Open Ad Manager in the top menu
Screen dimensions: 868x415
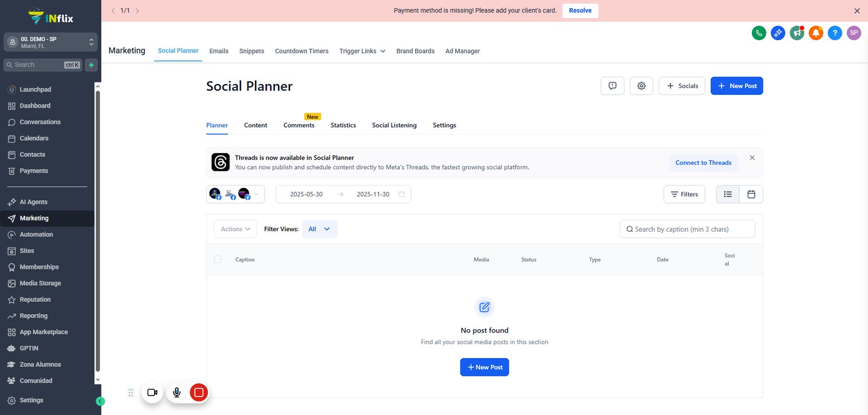(x=462, y=51)
